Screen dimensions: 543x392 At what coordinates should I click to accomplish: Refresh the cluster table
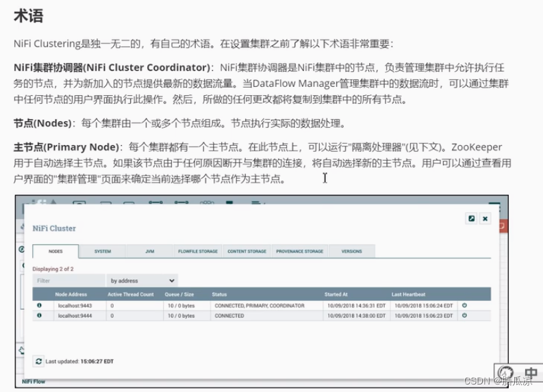38,361
